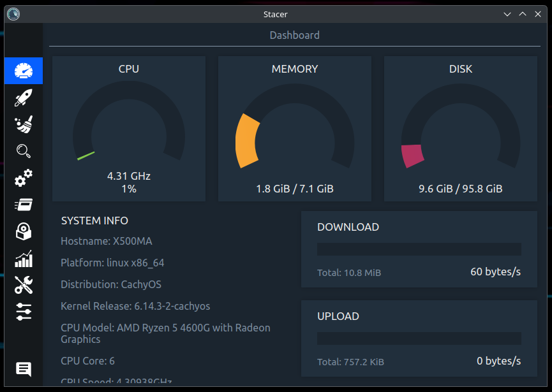The image size is (552, 392).
Task: Click Kernel Release: 6.14.3-2-cachyos line
Action: coord(135,306)
